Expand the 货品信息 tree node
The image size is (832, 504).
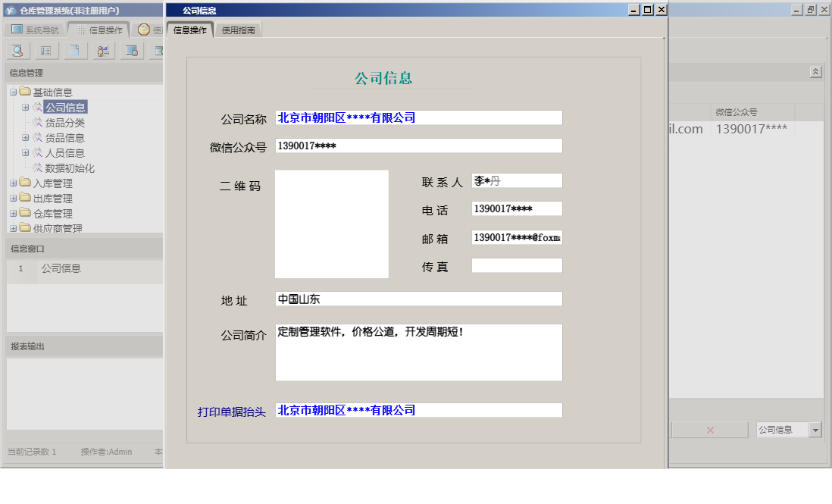(25, 137)
